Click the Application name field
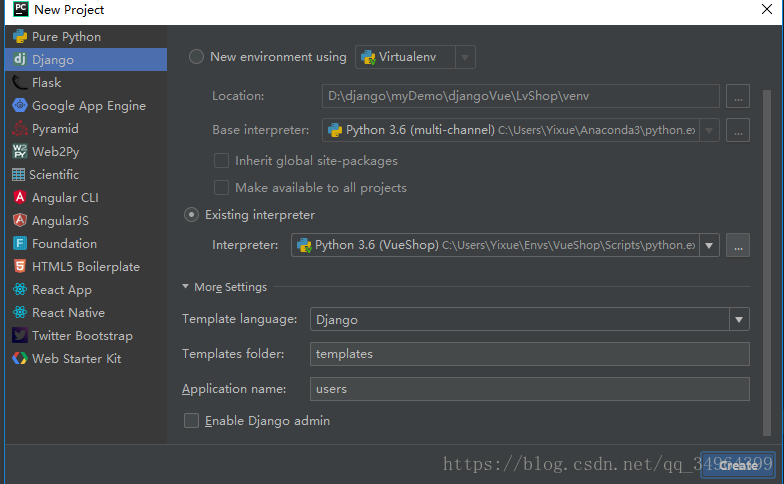 coord(530,389)
